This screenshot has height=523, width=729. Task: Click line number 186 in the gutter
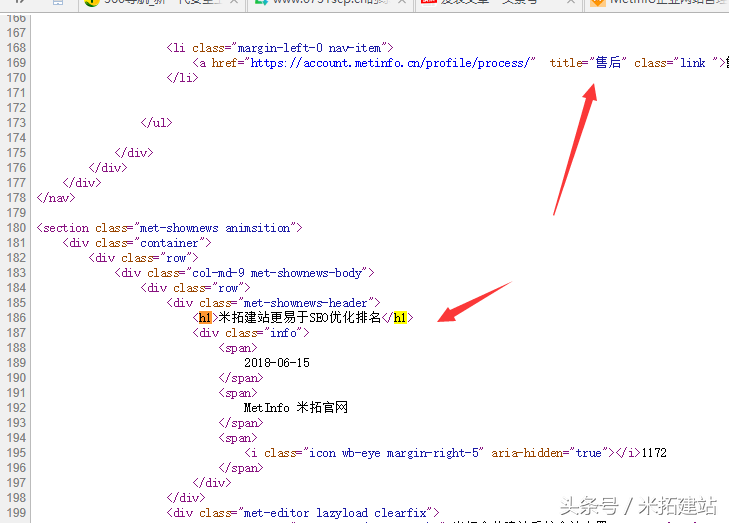[x=16, y=318]
